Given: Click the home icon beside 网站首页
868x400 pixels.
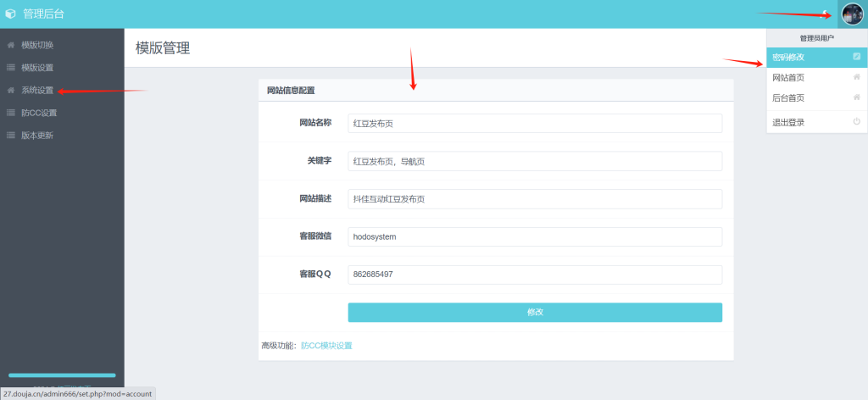Looking at the screenshot, I should click(x=856, y=77).
